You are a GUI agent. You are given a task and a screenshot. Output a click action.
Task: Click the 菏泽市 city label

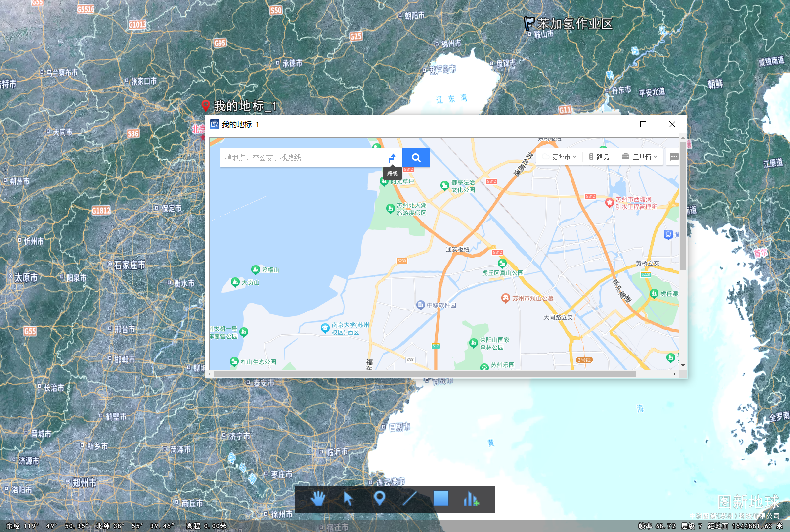pos(180,449)
